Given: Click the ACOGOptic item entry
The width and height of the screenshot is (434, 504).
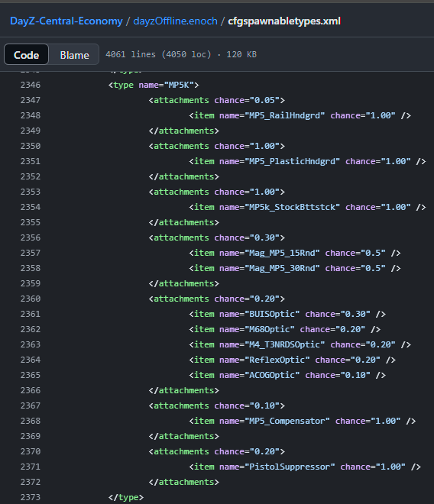Looking at the screenshot, I should click(287, 375).
